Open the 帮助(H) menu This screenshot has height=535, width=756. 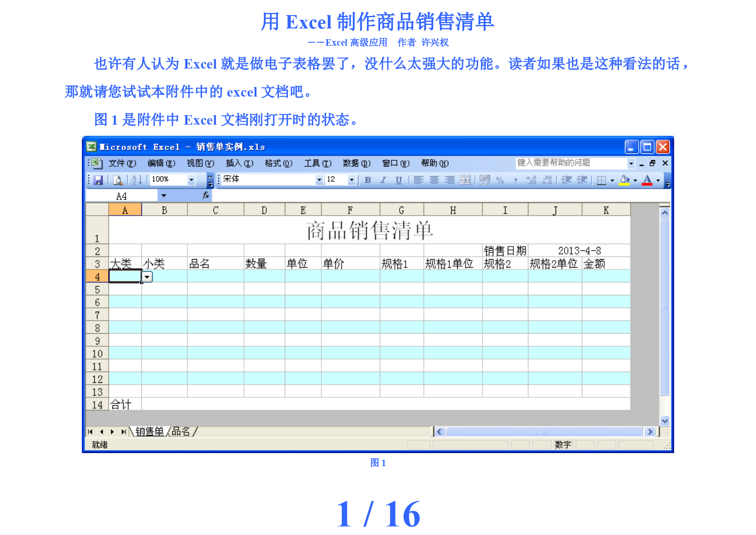(x=435, y=163)
